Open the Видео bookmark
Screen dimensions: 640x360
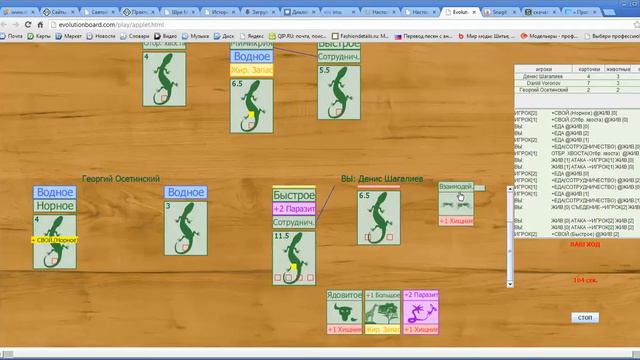(166, 36)
